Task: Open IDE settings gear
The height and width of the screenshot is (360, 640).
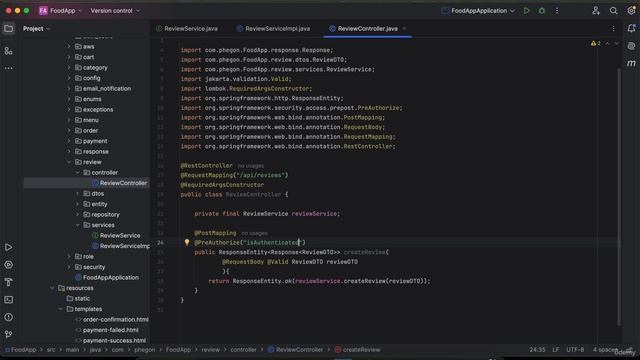Action: 631,11
